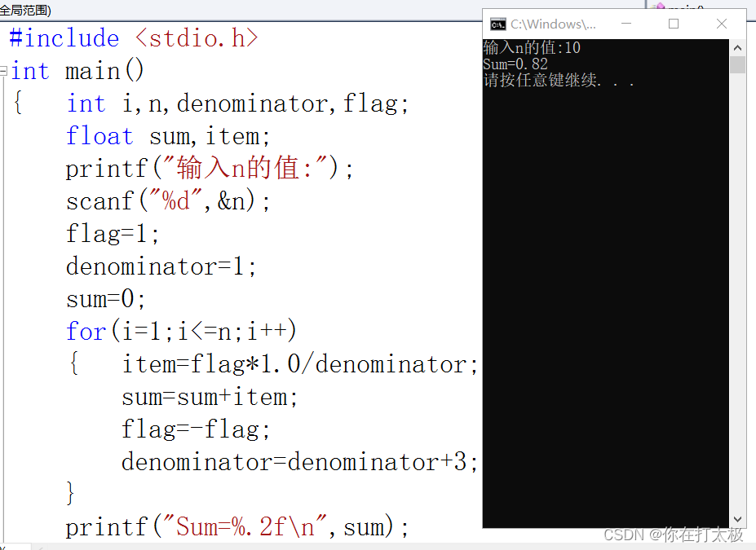The width and height of the screenshot is (756, 550).
Task: Minimize the C:\Windows console window
Action: tap(626, 24)
